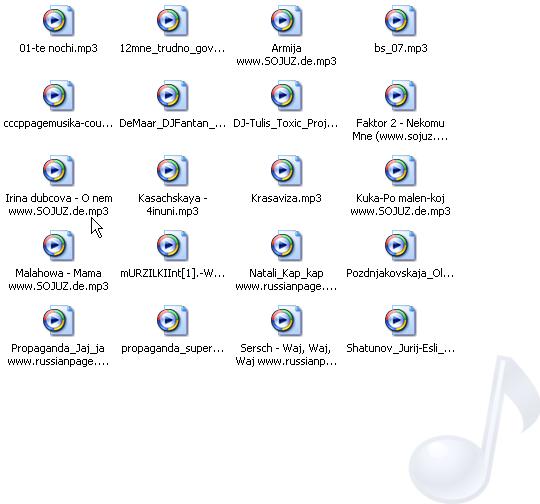
Task: Select Sersch - Waj, Waj, Waj file icon
Action: [x=286, y=321]
